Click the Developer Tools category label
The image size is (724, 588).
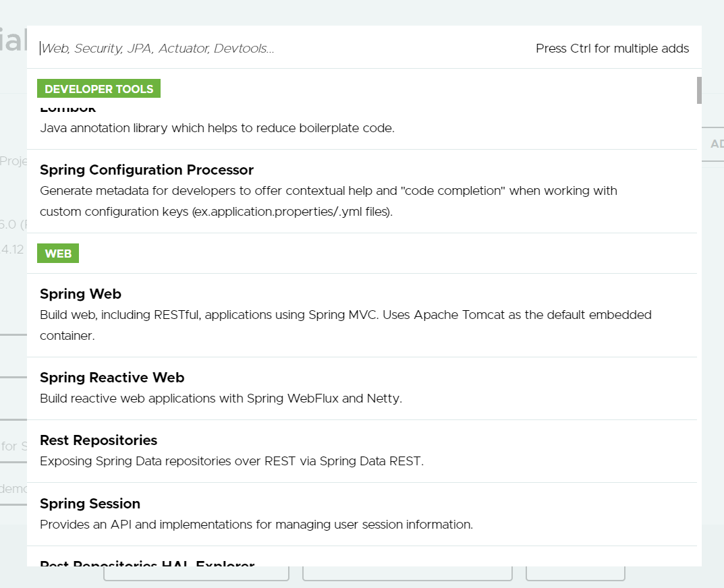pos(99,88)
